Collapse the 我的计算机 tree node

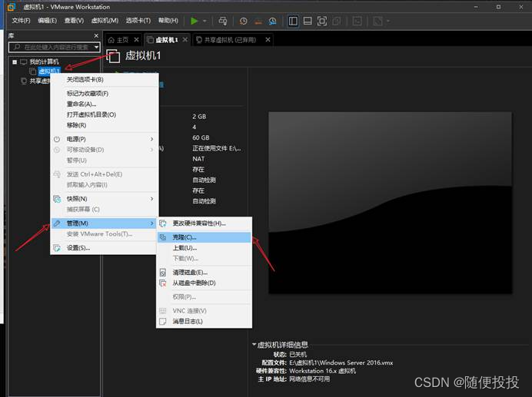[15, 61]
